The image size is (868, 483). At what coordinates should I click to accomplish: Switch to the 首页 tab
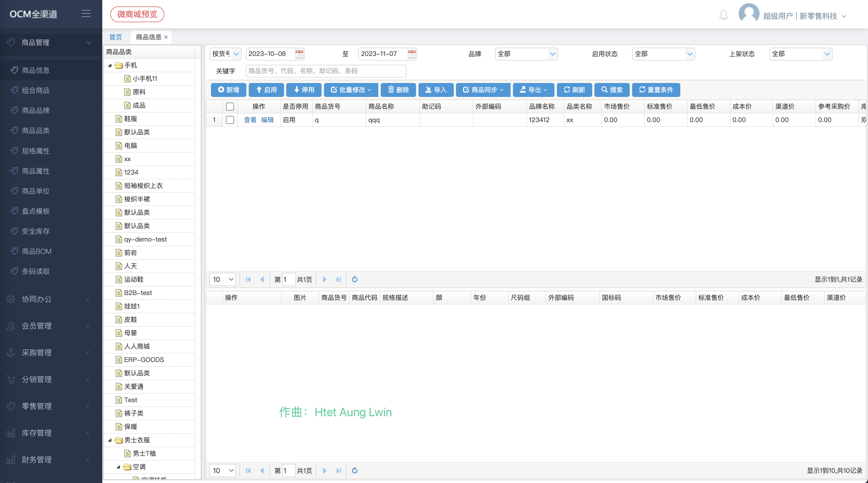point(116,37)
